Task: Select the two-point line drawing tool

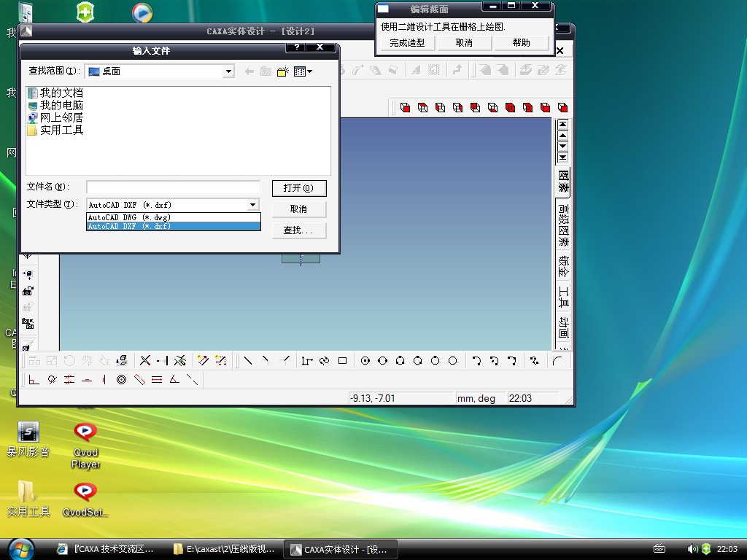Action: [248, 360]
